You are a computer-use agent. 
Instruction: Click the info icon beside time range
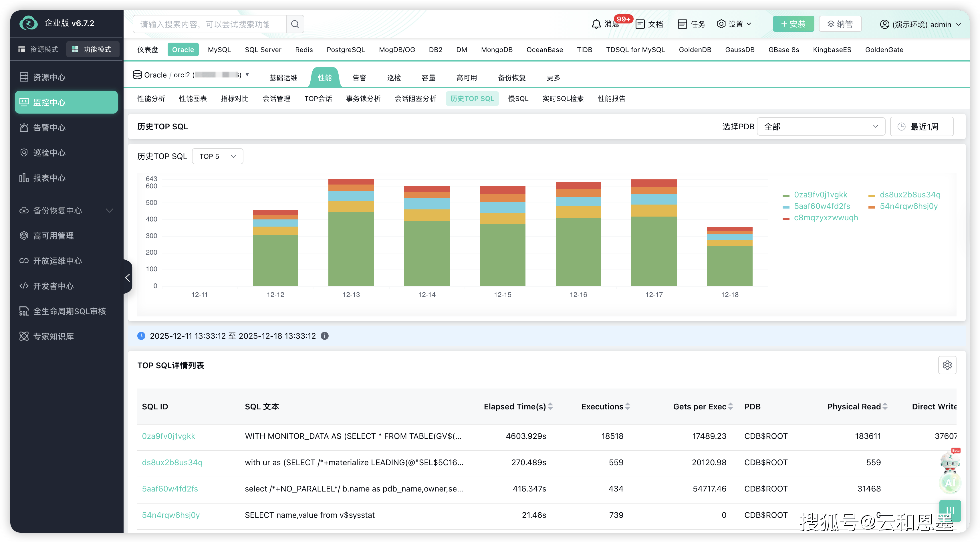pyautogui.click(x=324, y=336)
